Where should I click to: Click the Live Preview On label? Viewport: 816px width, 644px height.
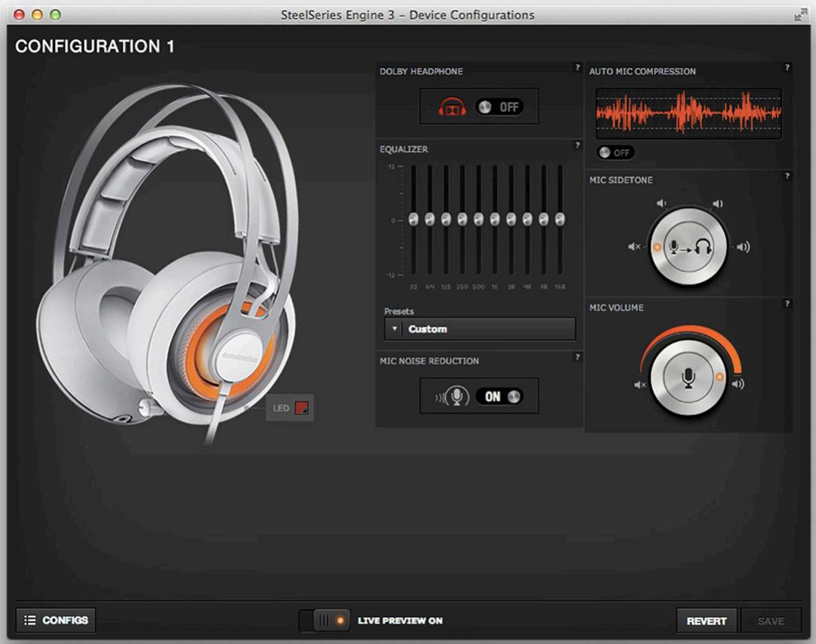point(399,621)
